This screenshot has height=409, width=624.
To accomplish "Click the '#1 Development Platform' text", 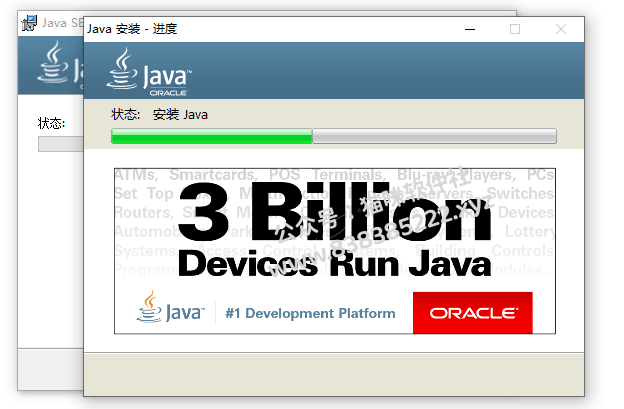I will [x=310, y=314].
